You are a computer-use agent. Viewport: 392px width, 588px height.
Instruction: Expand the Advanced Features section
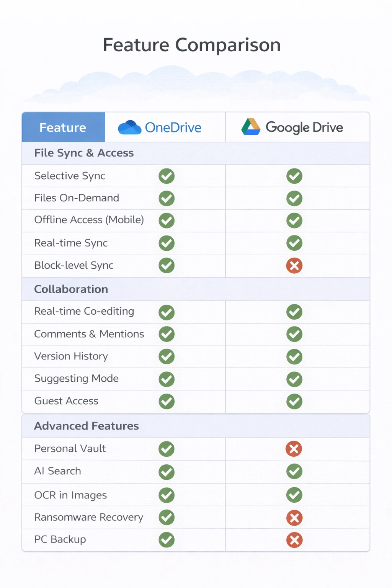[x=87, y=426]
